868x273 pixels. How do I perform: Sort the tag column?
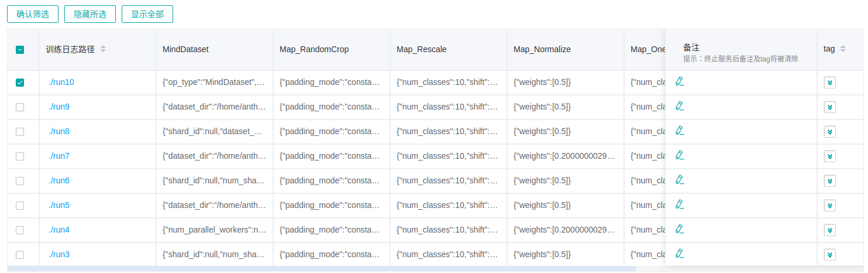pos(843,49)
